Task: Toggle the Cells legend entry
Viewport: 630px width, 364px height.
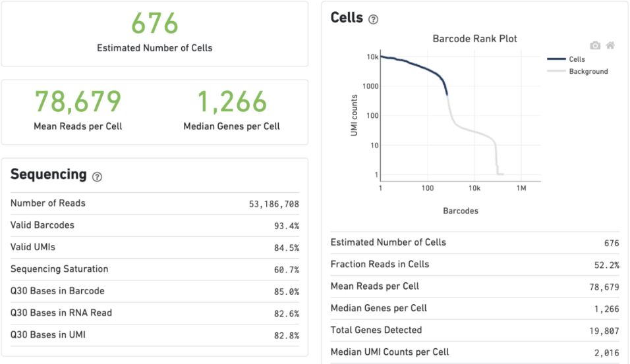Action: (566, 59)
